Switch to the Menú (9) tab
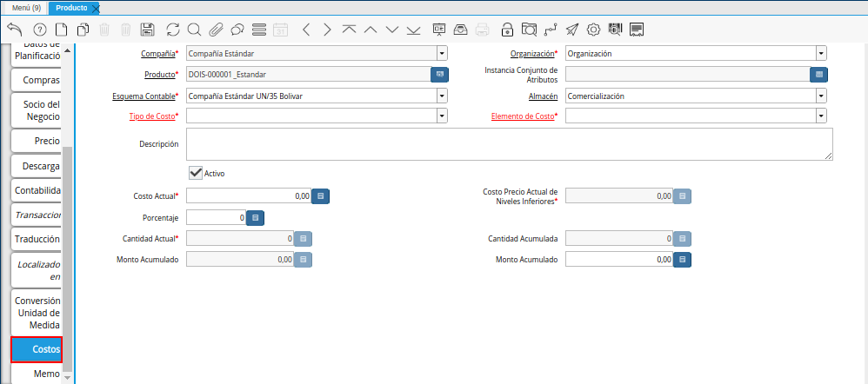Image resolution: width=868 pixels, height=384 pixels. (x=24, y=7)
